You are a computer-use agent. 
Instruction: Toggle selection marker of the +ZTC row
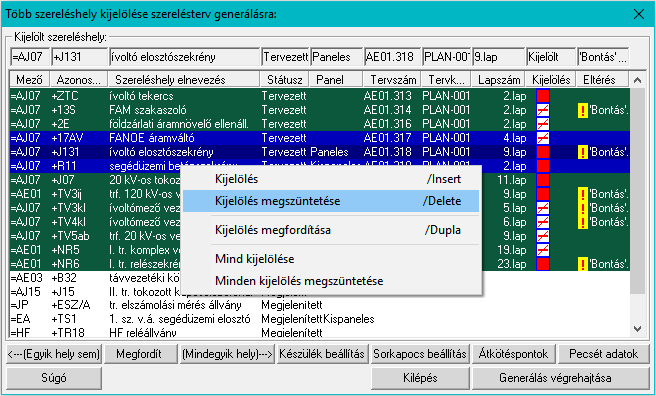543,96
